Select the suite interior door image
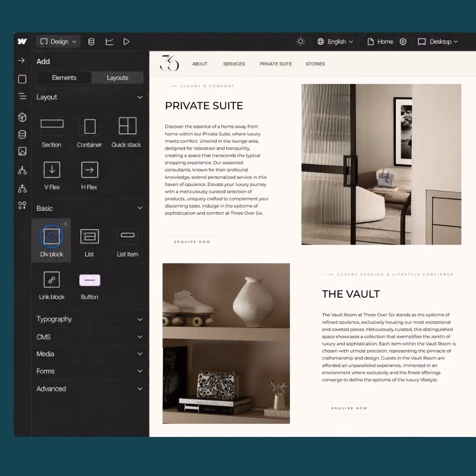 [x=381, y=164]
